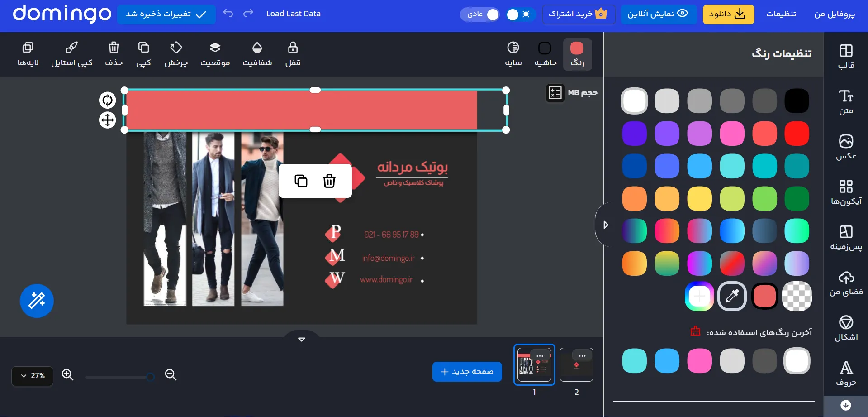Click the Online Preview (نمایش آنلاین) button
This screenshot has height=417, width=868.
point(658,14)
